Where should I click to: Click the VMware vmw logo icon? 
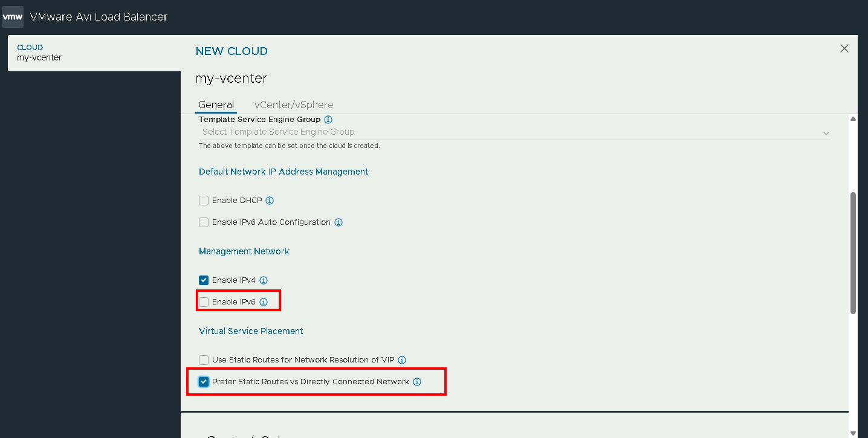point(13,17)
